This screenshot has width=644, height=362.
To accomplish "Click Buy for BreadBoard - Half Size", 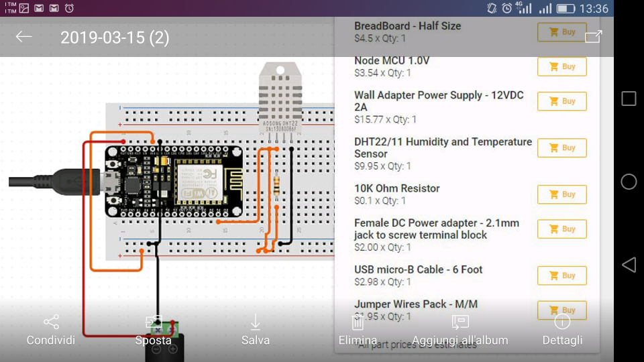I will pos(561,32).
